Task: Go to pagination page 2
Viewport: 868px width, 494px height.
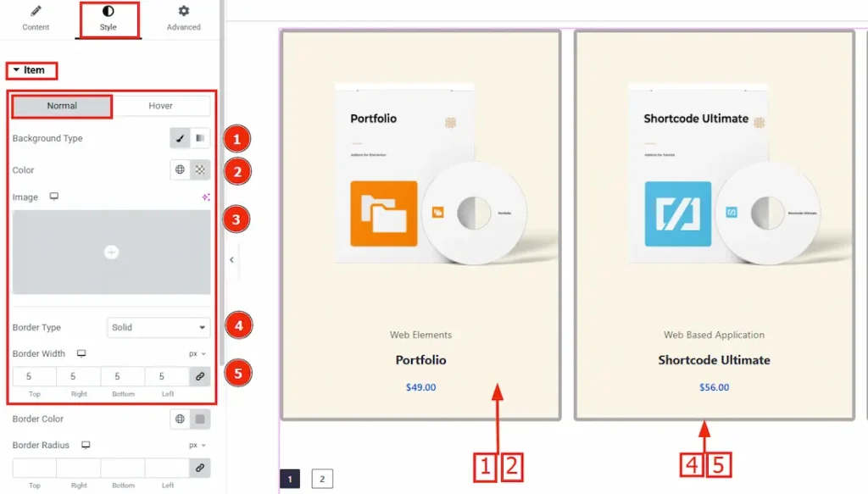Action: pos(322,479)
